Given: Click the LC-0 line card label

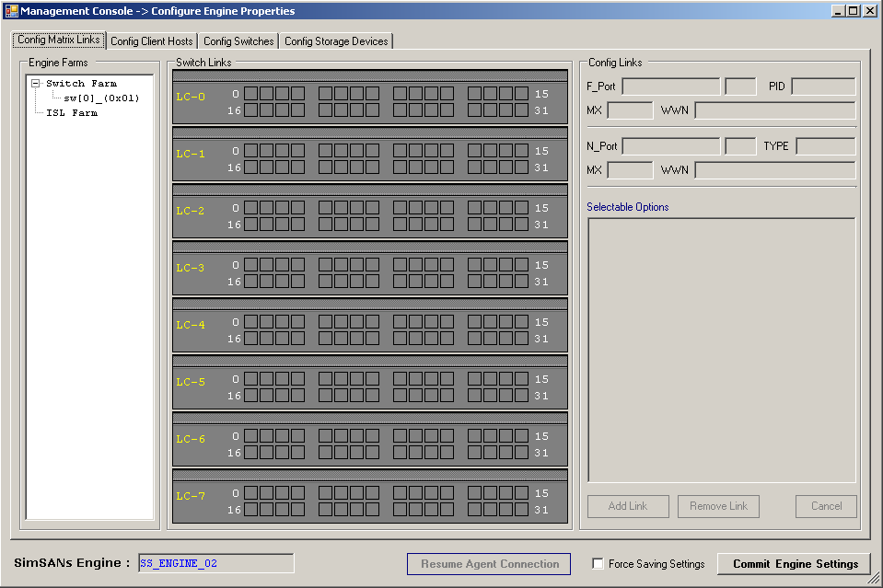Looking at the screenshot, I should click(191, 97).
